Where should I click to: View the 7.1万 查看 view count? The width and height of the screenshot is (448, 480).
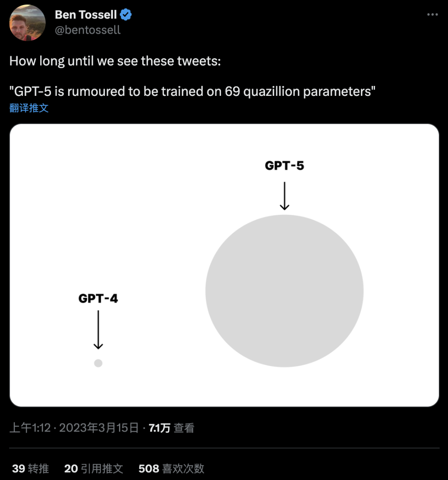click(171, 428)
